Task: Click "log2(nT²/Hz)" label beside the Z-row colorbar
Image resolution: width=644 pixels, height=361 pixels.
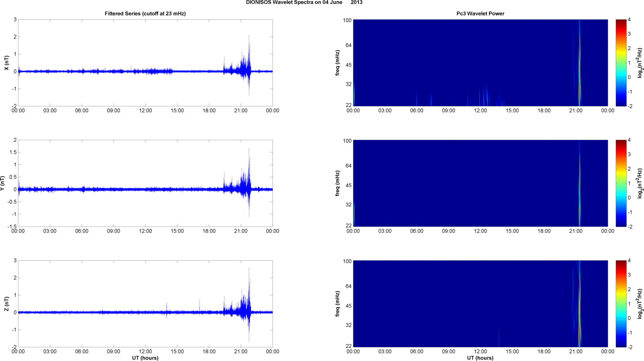Action: point(639,304)
